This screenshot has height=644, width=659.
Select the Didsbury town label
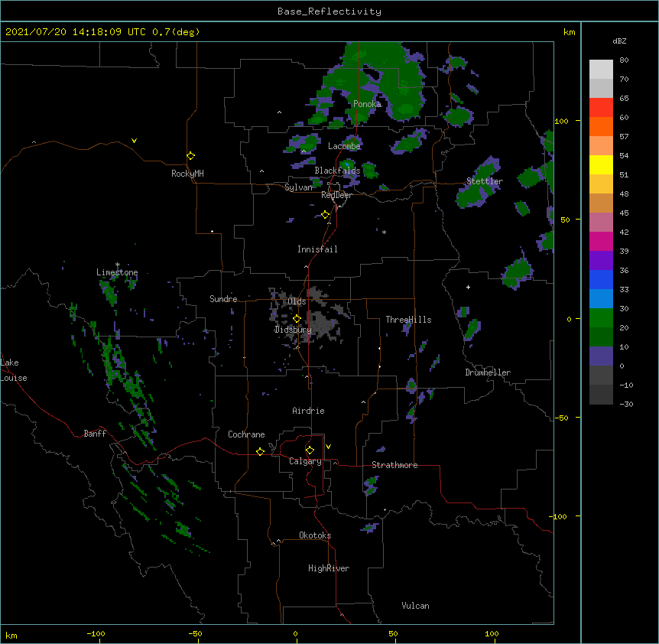pos(294,330)
